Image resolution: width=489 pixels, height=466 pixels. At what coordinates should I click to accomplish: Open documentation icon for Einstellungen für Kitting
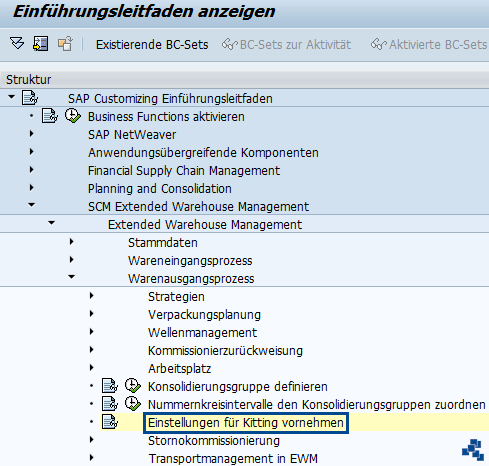(110, 422)
